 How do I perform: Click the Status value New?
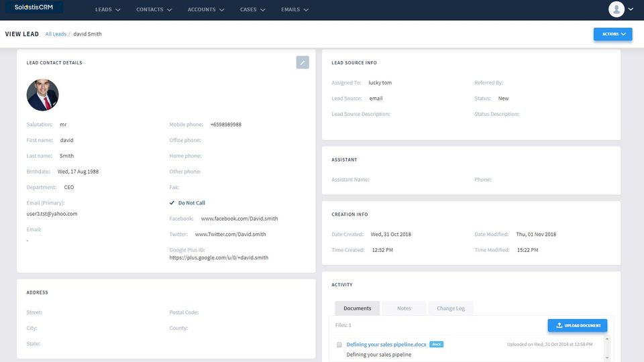(x=503, y=99)
